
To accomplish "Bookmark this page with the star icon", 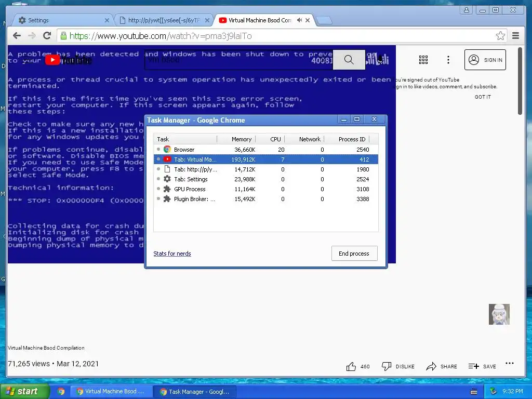I will (500, 36).
